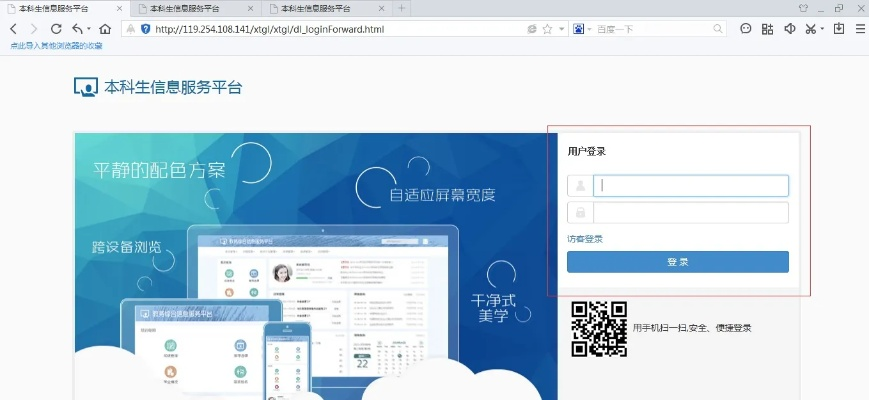Click the QR code image
Viewport: 869px width, 400px height.
pyautogui.click(x=599, y=329)
